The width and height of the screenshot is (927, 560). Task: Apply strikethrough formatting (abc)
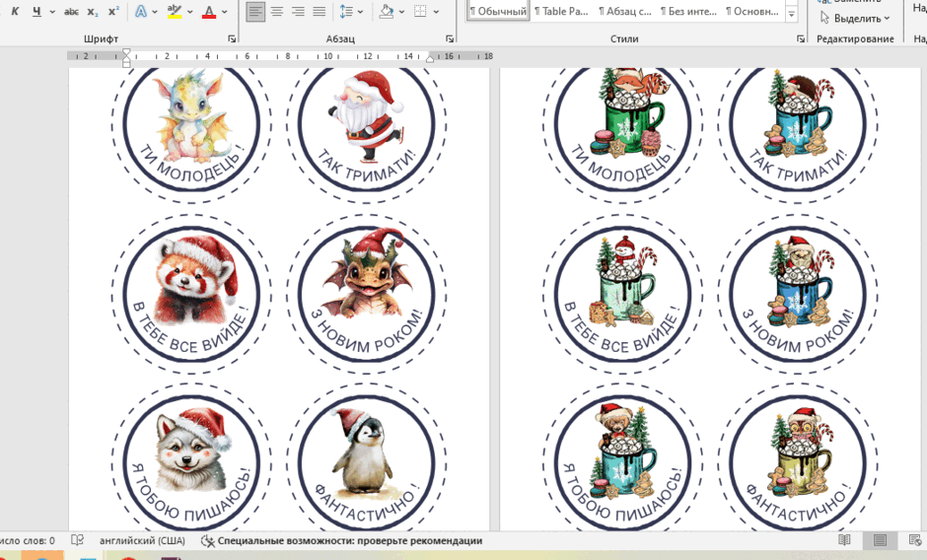(72, 11)
